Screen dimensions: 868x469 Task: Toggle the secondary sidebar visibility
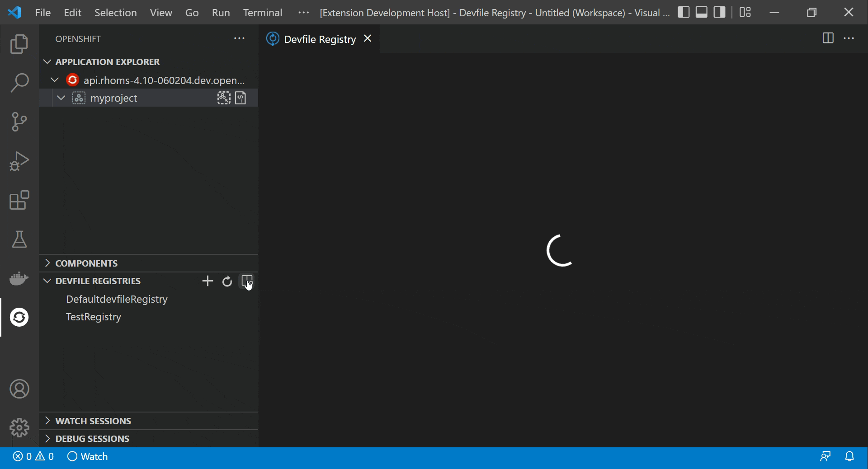click(x=719, y=12)
